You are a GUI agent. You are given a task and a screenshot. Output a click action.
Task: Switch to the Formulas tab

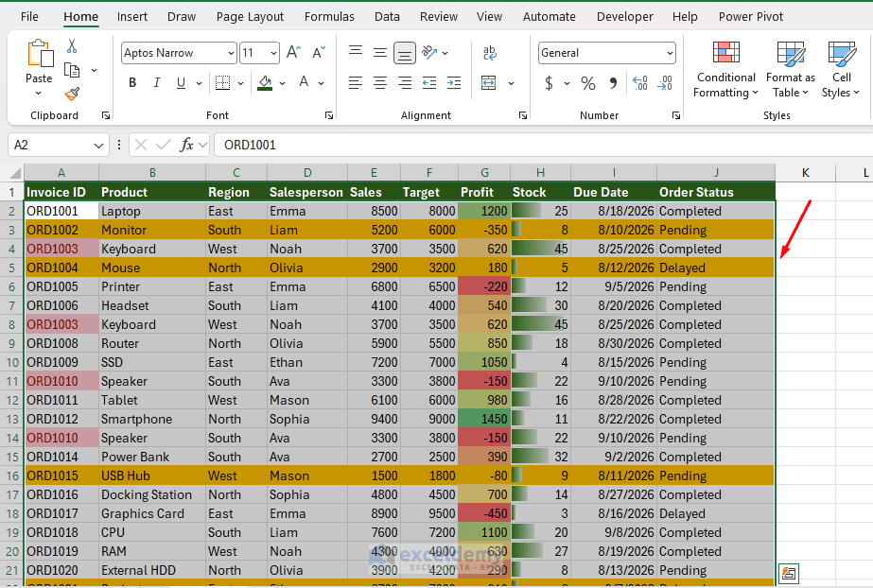tap(329, 17)
